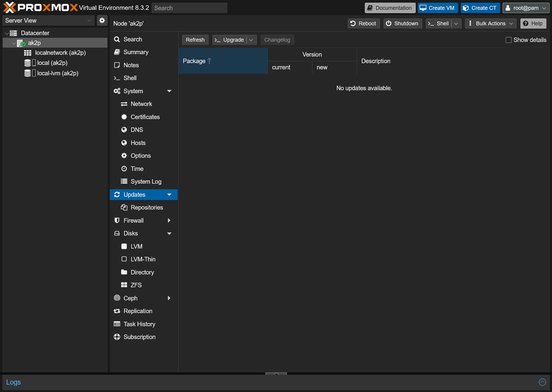
Task: Click the ak2p node status icon
Action: coord(21,43)
